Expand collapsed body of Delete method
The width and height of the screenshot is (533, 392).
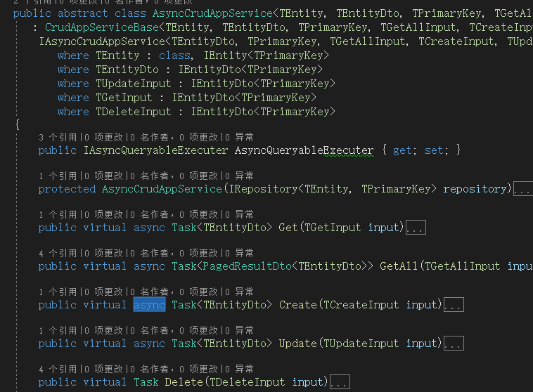point(340,382)
